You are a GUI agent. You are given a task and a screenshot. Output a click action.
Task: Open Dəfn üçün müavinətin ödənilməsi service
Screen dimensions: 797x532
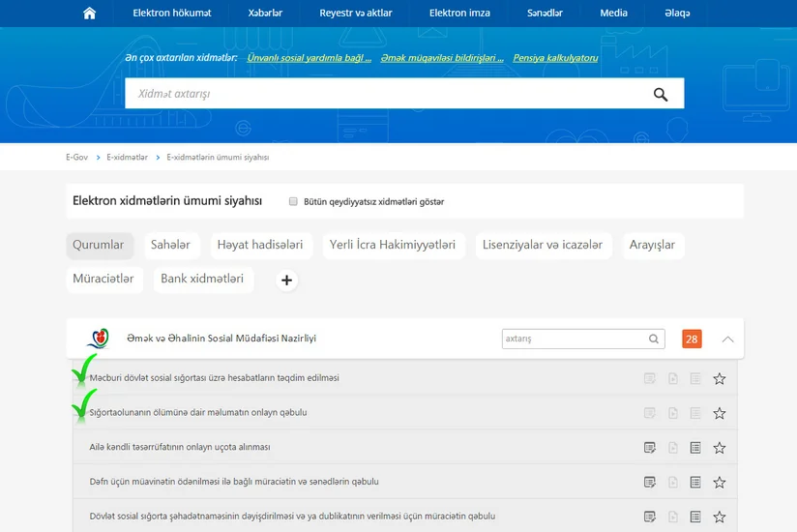(x=234, y=482)
